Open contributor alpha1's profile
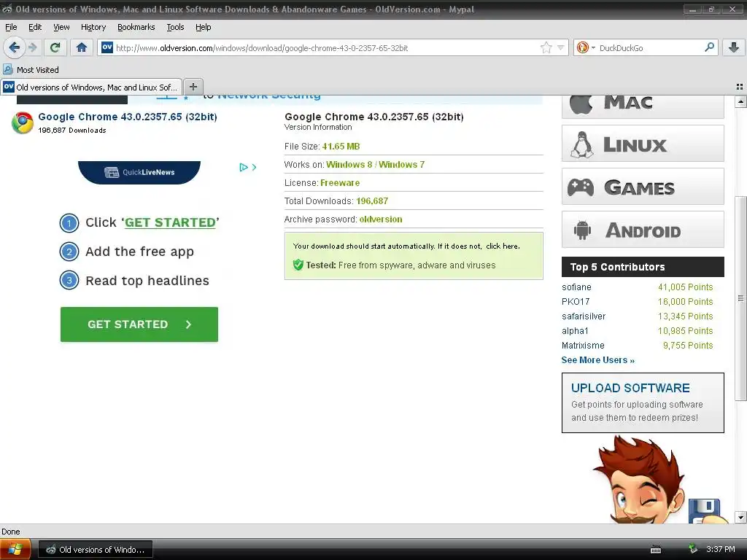The height and width of the screenshot is (560, 747). (575, 331)
